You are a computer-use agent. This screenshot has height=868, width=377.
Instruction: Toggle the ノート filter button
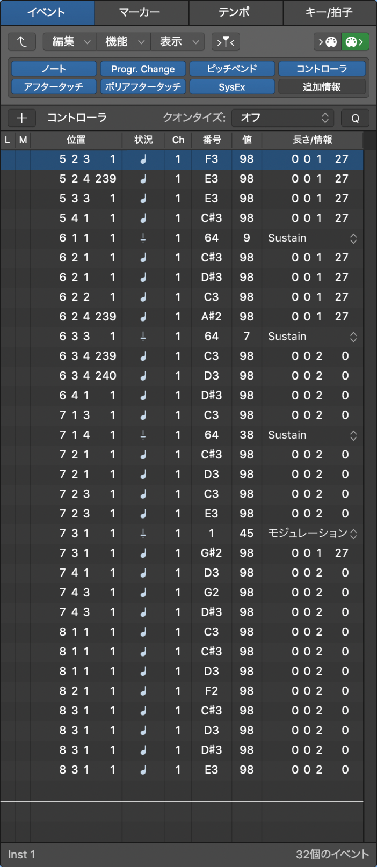click(54, 69)
